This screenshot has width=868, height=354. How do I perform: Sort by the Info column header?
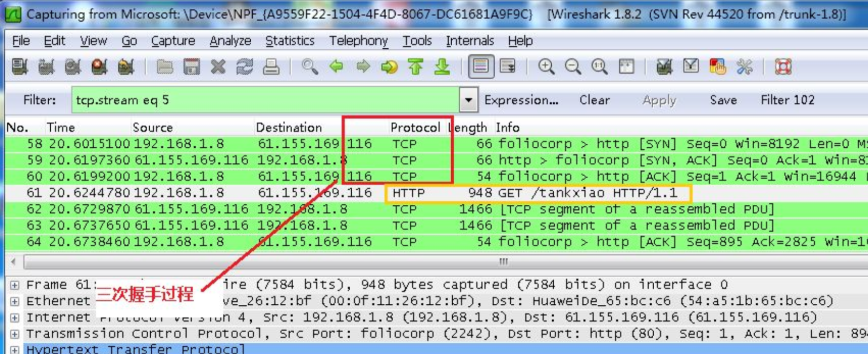click(508, 128)
